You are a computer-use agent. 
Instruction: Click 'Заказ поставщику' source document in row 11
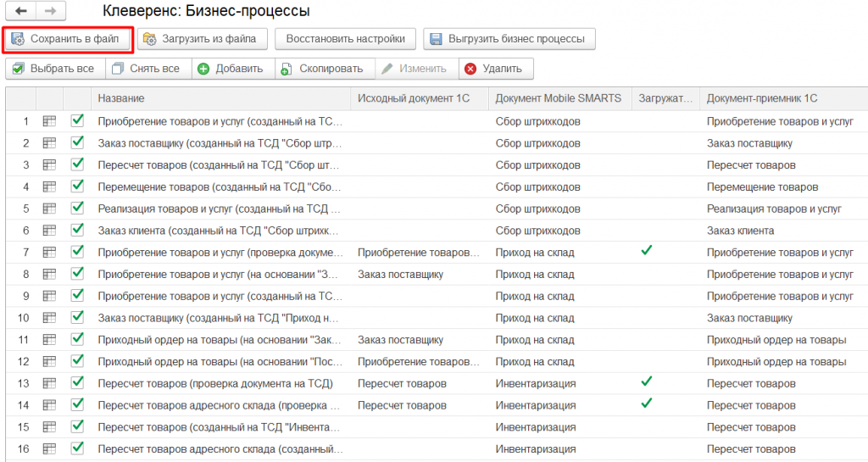click(x=400, y=340)
